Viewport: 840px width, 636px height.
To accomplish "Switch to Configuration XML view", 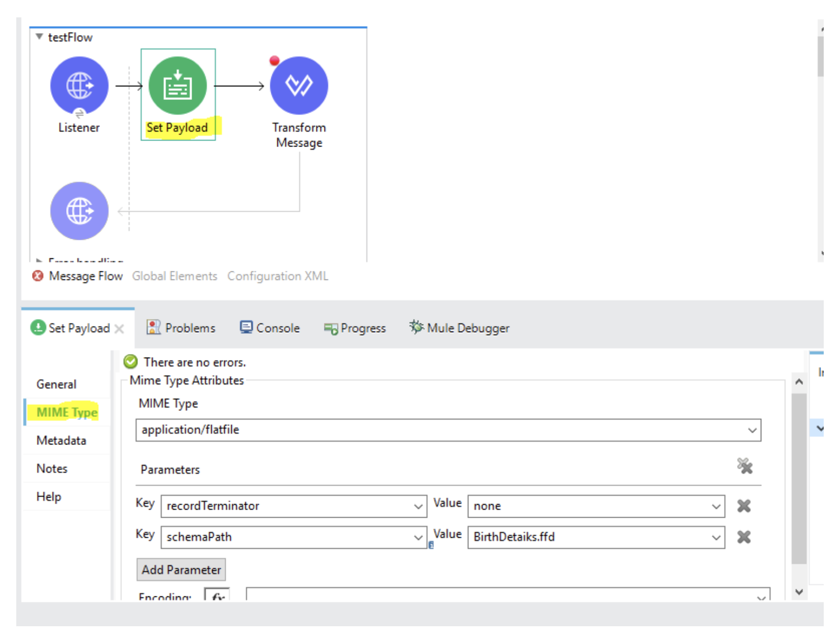I will [277, 276].
